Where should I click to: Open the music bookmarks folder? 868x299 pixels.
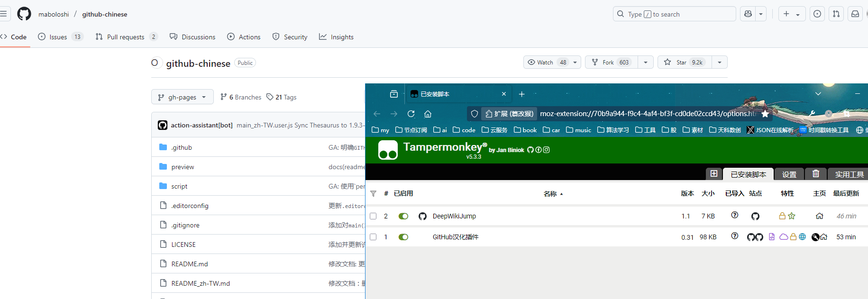tap(578, 130)
